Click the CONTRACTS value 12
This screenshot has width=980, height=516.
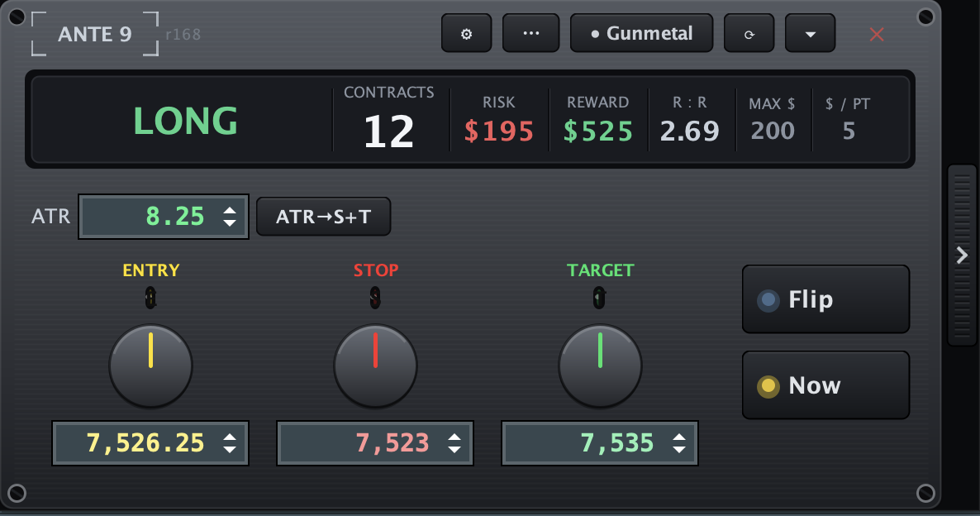[388, 131]
